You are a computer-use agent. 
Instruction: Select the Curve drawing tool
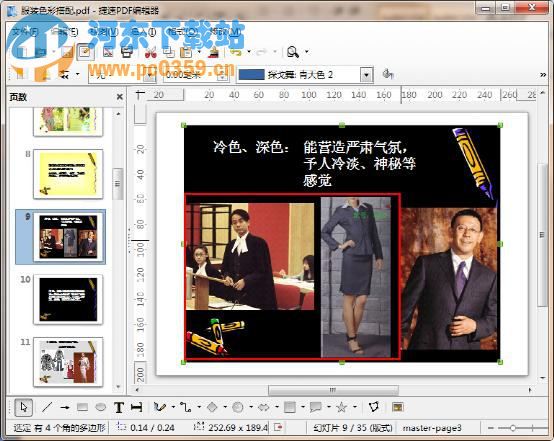pyautogui.click(x=160, y=407)
